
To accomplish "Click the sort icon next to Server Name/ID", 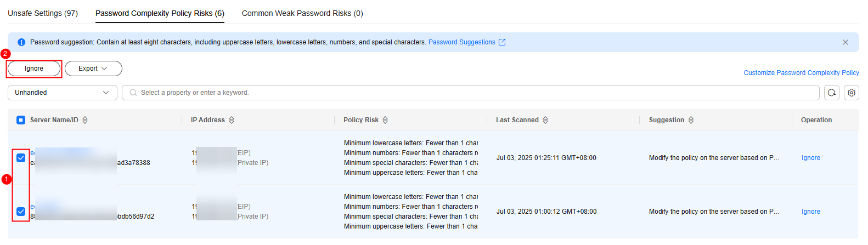I will [85, 120].
